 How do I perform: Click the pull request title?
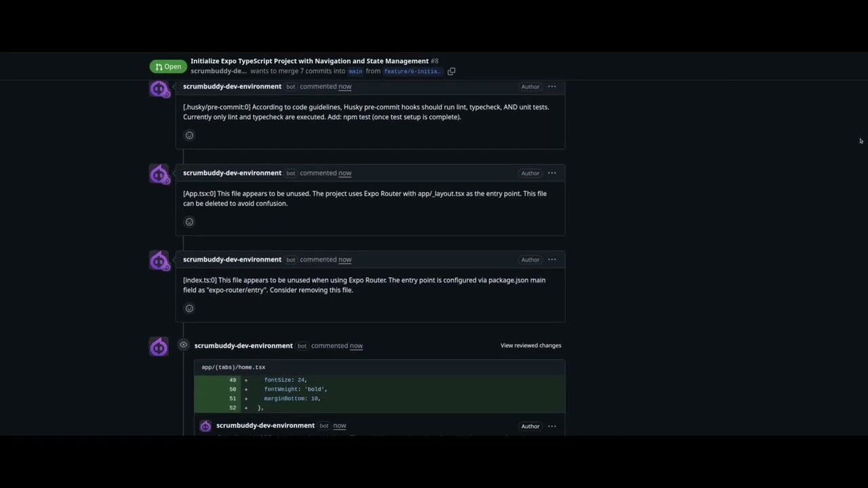point(309,61)
